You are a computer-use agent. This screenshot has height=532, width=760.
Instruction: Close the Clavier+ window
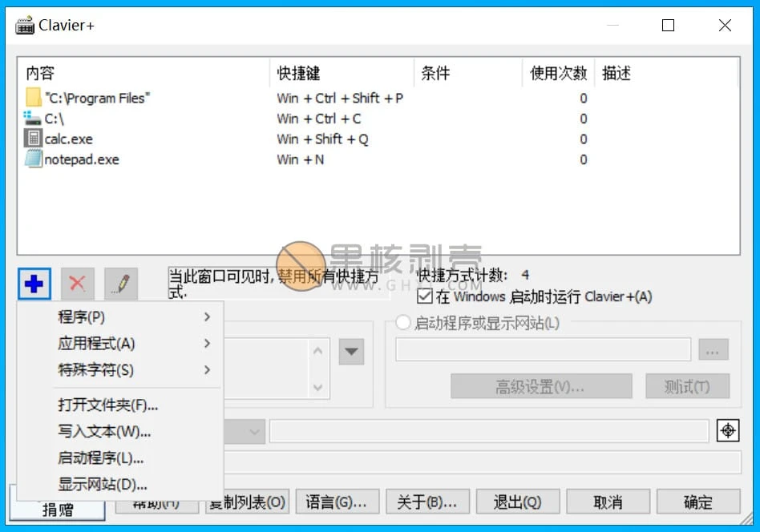click(725, 25)
